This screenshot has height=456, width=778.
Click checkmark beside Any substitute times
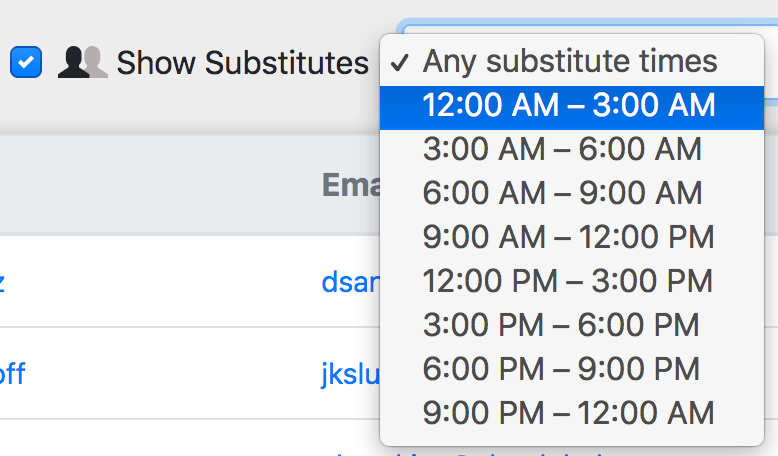click(x=400, y=62)
